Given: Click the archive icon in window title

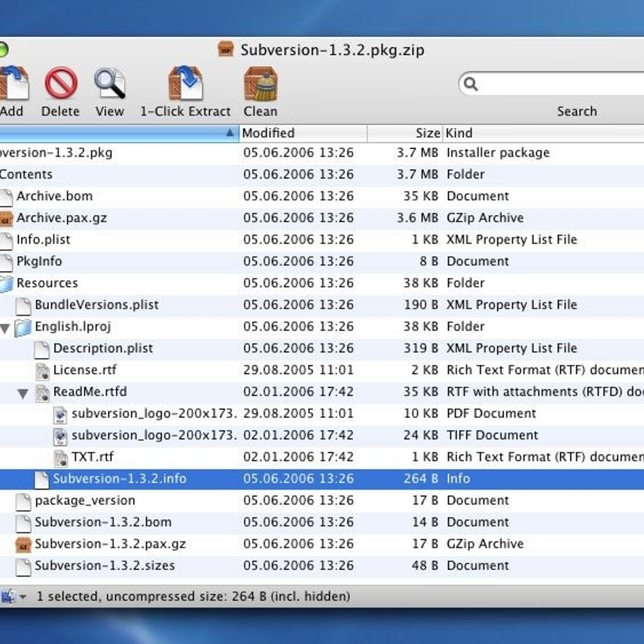Looking at the screenshot, I should pyautogui.click(x=226, y=49).
